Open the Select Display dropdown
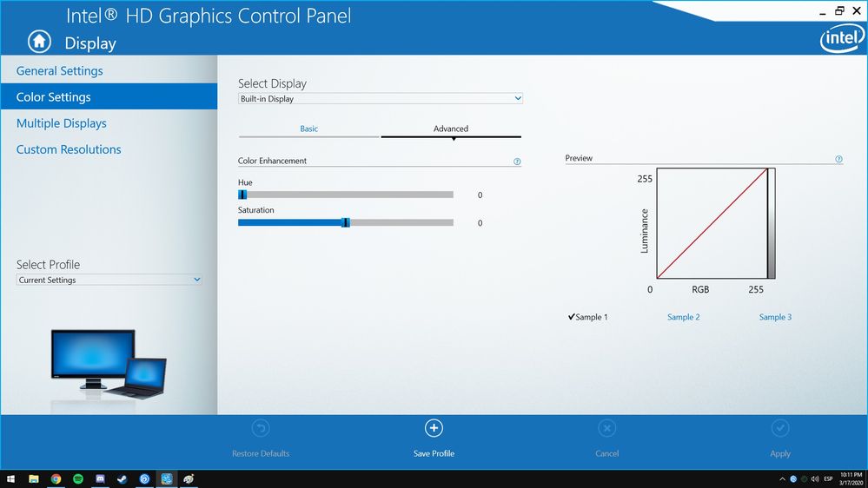Screen dimensions: 868x488 point(381,98)
